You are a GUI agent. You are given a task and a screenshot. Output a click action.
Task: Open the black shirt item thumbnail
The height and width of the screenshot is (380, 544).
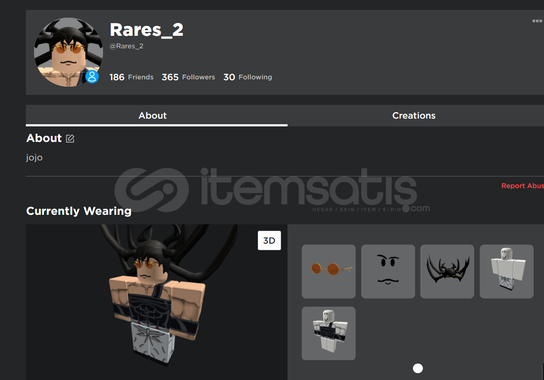329,333
